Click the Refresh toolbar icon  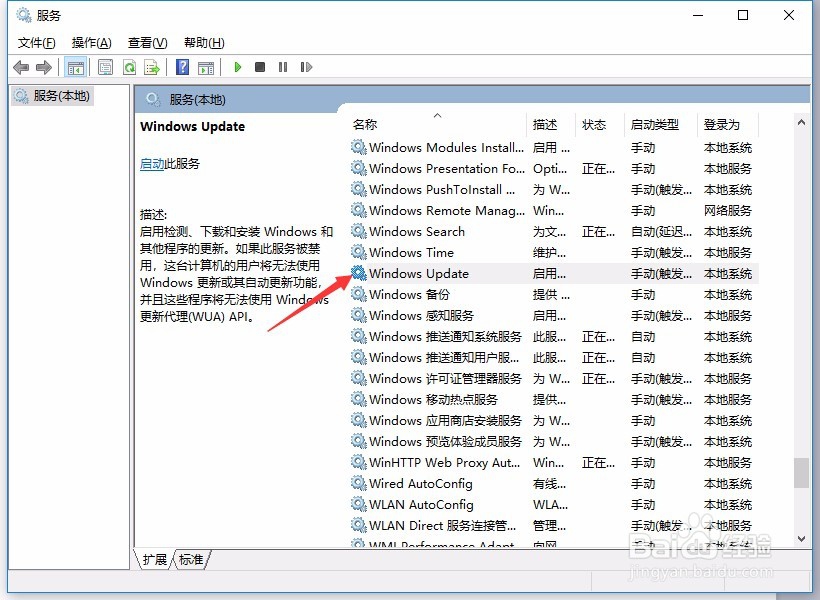tap(129, 67)
